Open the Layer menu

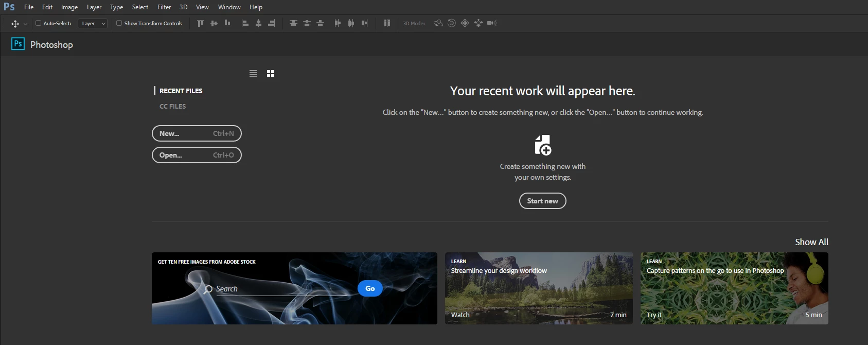coord(94,7)
